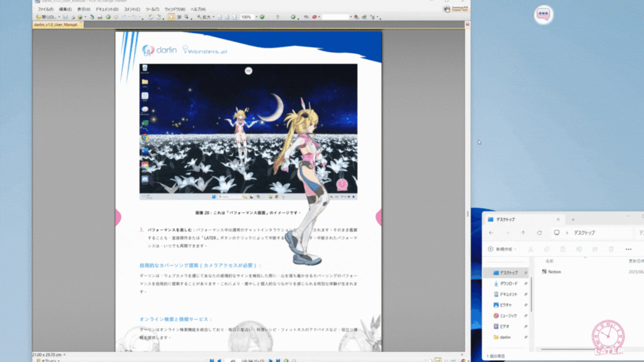Click the page number field in PDF status bar
The image size is (644, 362).
click(x=233, y=360)
